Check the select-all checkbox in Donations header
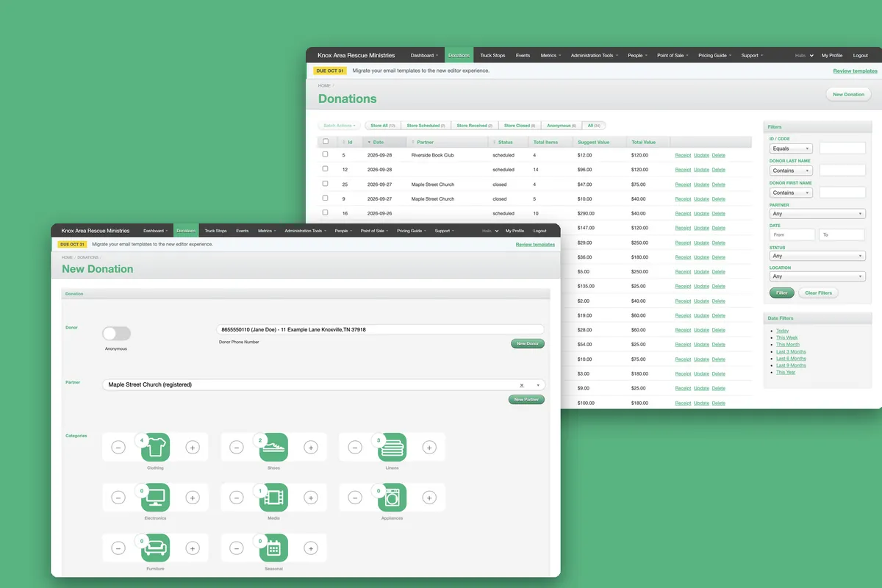Viewport: 882px width, 588px height. (x=326, y=141)
